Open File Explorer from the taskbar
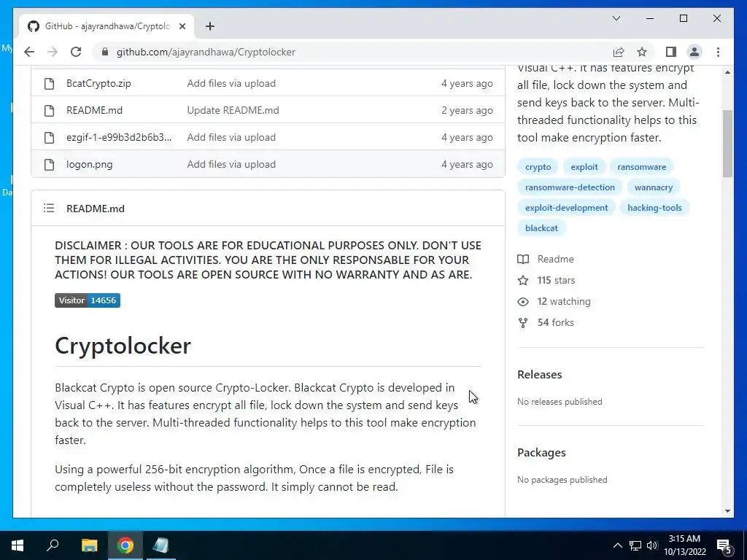 pos(89,545)
